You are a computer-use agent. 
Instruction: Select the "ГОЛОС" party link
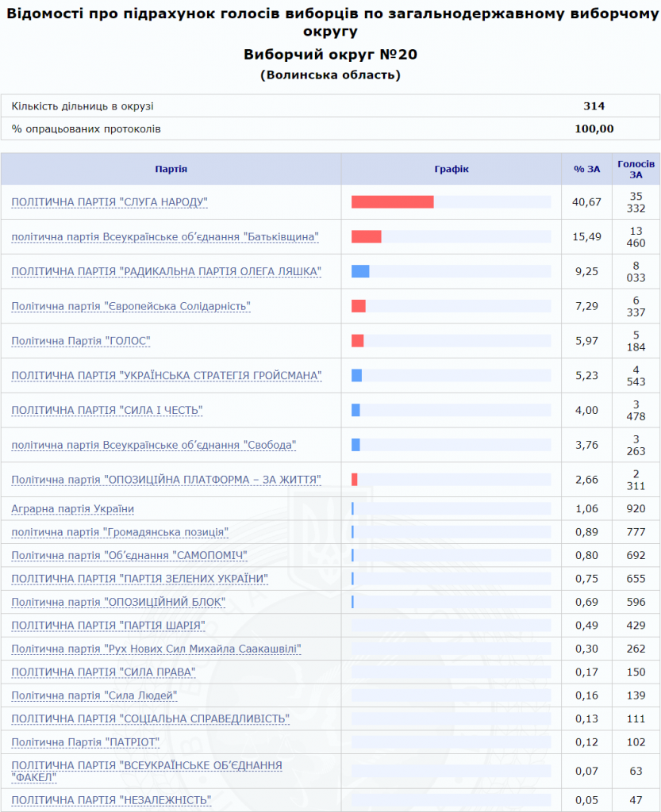(x=81, y=341)
